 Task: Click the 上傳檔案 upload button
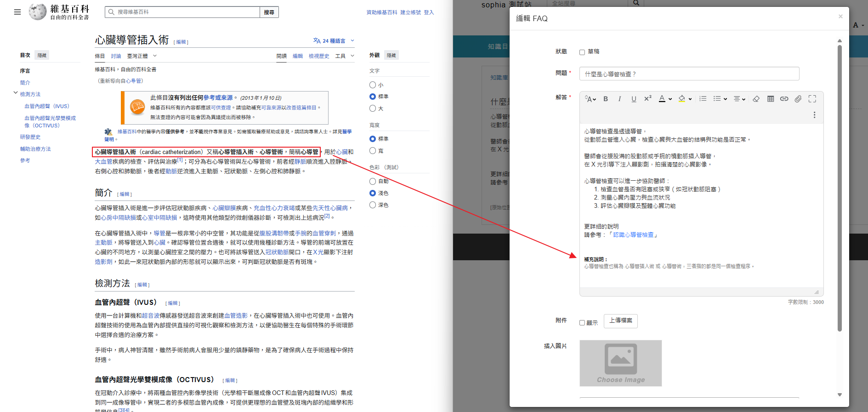point(620,320)
